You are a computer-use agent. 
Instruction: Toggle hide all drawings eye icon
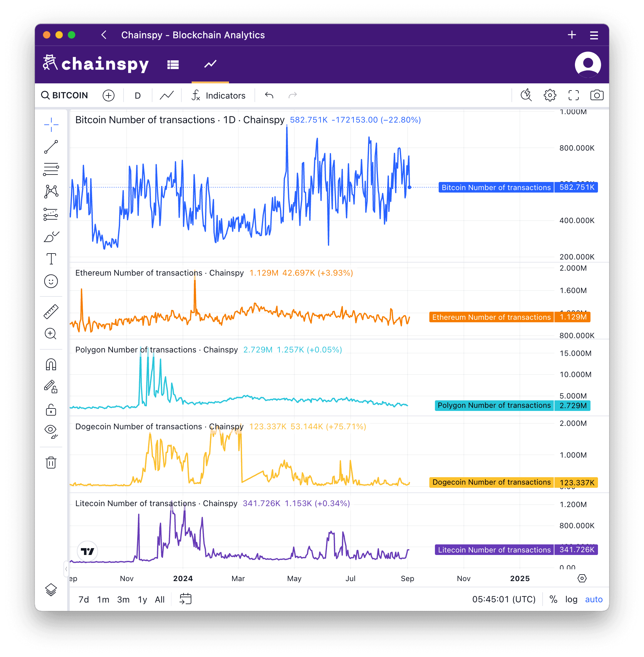[x=51, y=431]
